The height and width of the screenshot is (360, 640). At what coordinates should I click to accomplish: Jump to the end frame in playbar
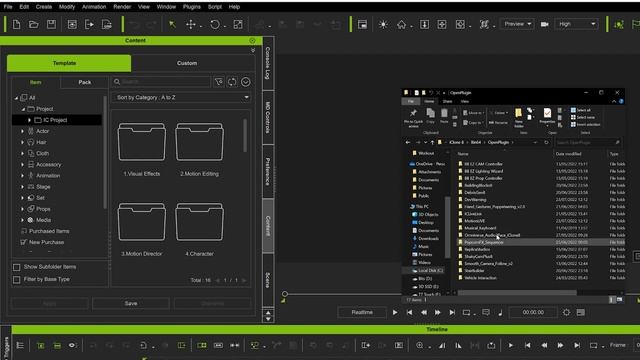(452, 312)
